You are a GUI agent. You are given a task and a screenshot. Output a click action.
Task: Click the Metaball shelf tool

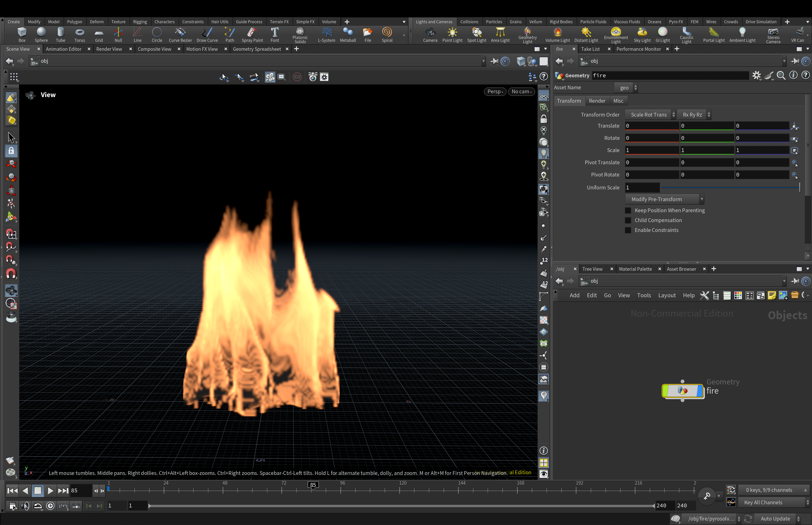pos(347,35)
